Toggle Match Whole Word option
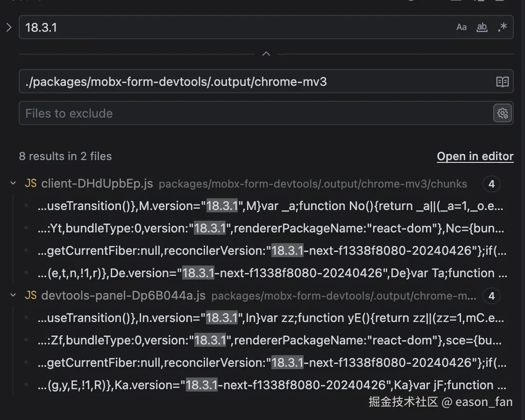Screen dimensions: 525x420 (x=482, y=27)
